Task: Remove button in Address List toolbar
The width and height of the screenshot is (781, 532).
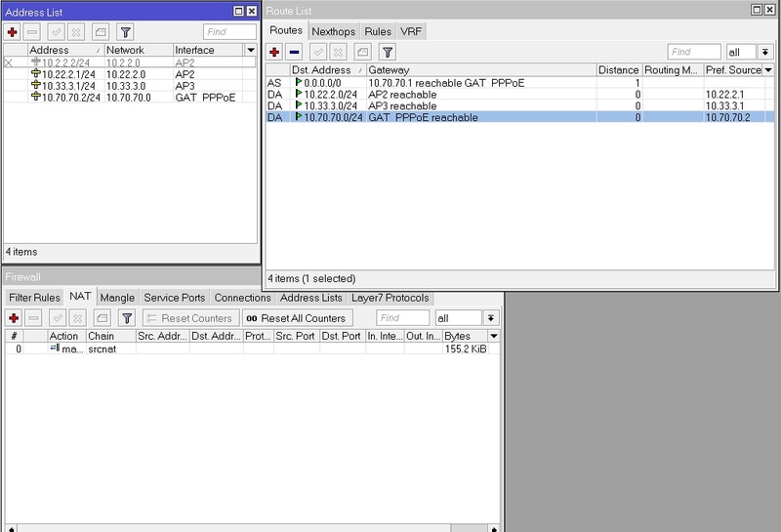Action: pos(32,32)
